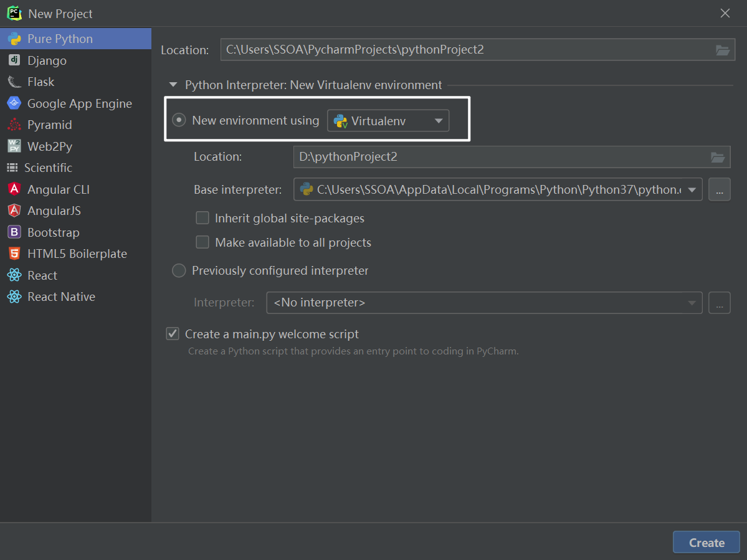Select Pyramid project type
The height and width of the screenshot is (560, 747).
tap(76, 125)
